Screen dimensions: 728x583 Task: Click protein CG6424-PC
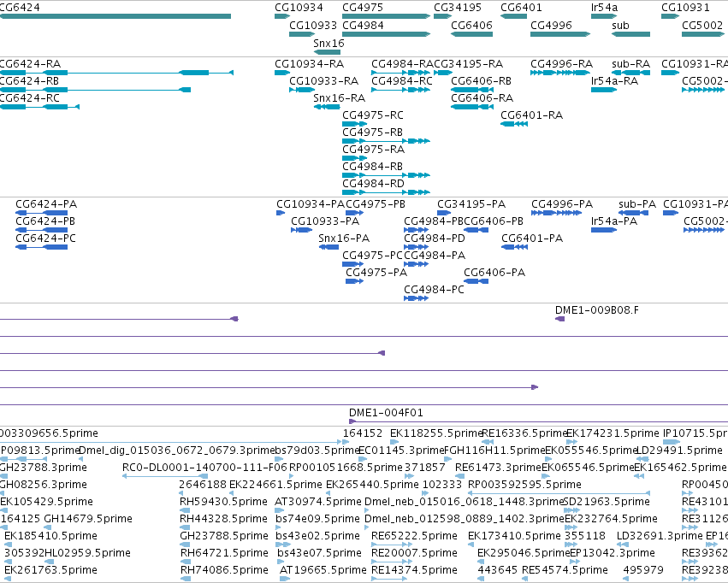click(x=41, y=247)
